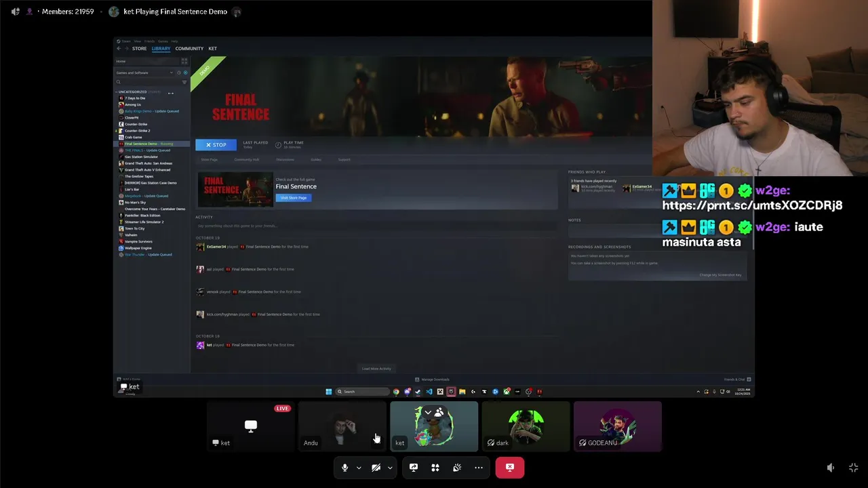Open Friends & Chat in Steam

737,380
